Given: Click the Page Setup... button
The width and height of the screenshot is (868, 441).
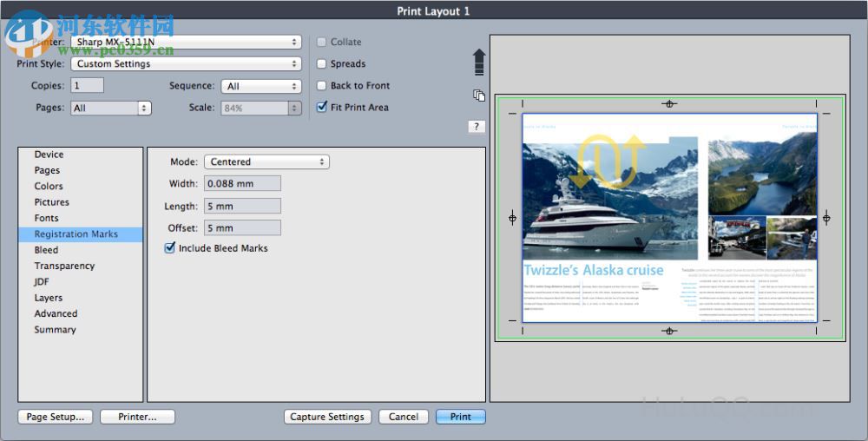Looking at the screenshot, I should tap(56, 417).
